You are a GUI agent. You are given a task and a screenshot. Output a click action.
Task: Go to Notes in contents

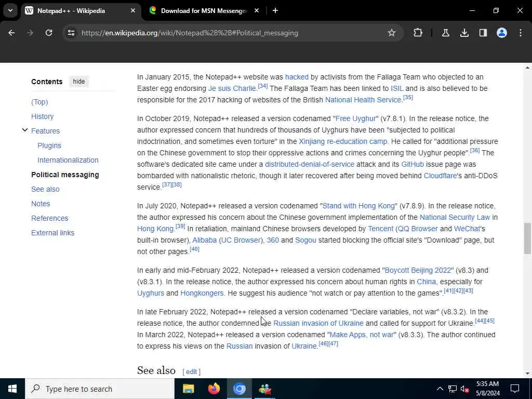click(41, 204)
